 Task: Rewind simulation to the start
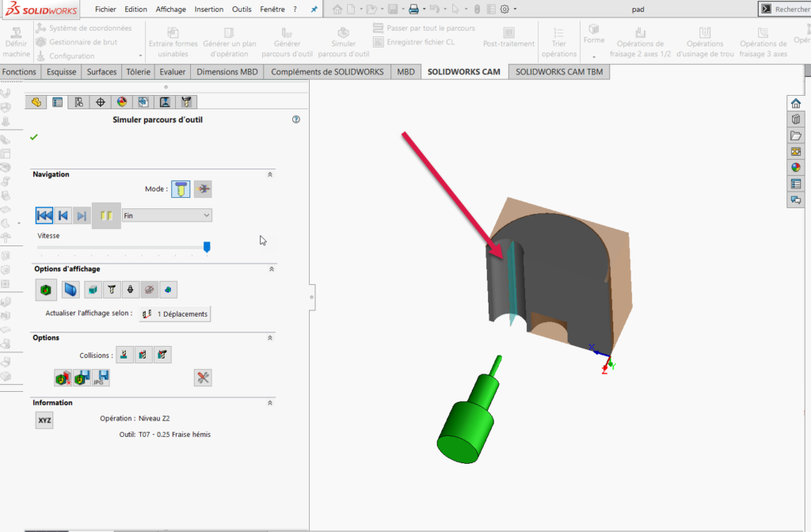pyautogui.click(x=44, y=215)
